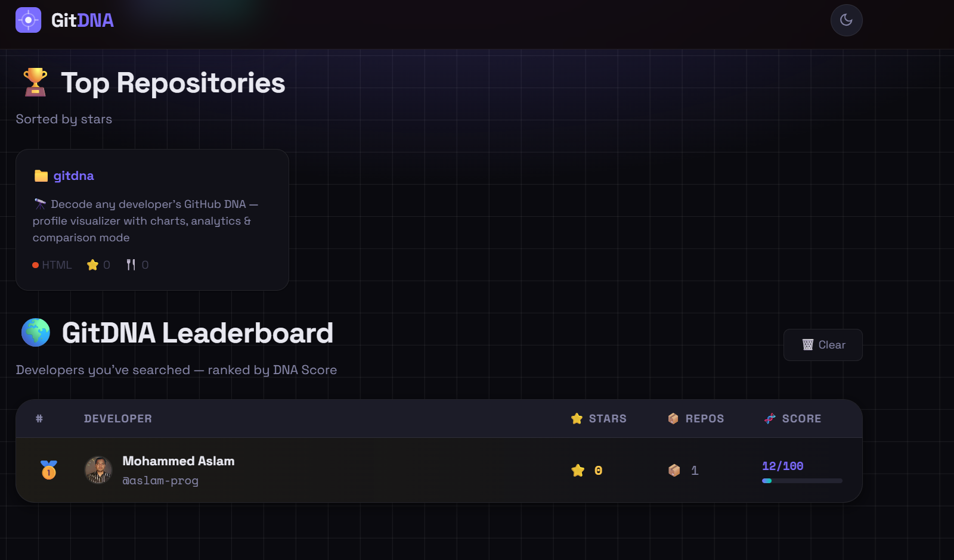
Task: Click the globe icon beside GitDNA Leaderboard
Action: coord(35,332)
